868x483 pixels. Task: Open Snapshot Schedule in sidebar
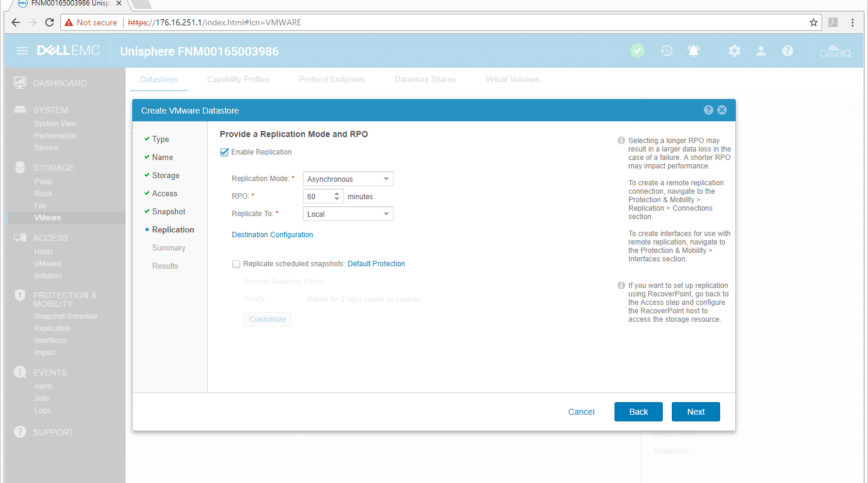click(x=66, y=316)
